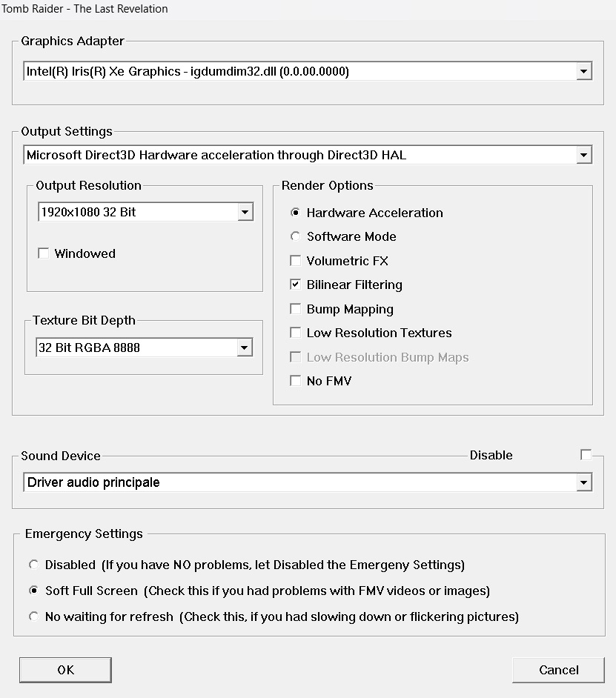Open the Texture Bit Depth dropdown
616x698 pixels.
pos(244,348)
